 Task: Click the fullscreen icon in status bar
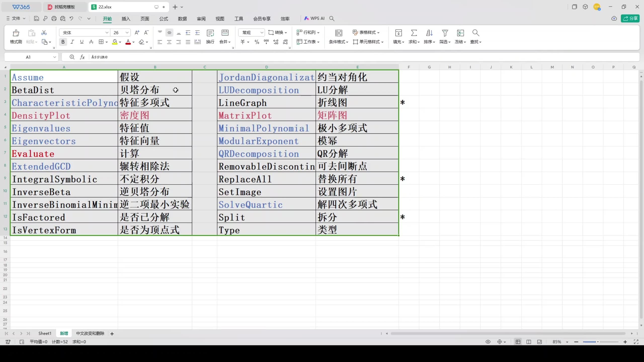[636, 342]
